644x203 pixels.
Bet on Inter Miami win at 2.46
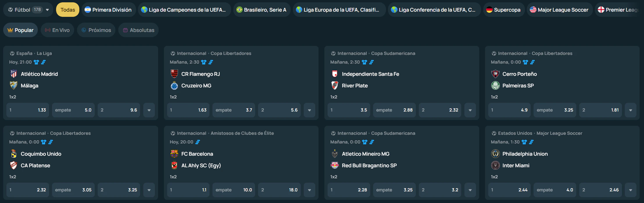pyautogui.click(x=600, y=190)
